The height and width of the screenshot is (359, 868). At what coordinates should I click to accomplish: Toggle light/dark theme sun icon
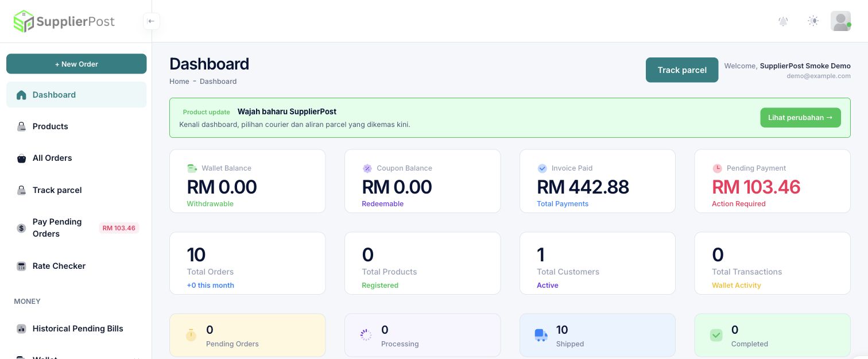(813, 21)
